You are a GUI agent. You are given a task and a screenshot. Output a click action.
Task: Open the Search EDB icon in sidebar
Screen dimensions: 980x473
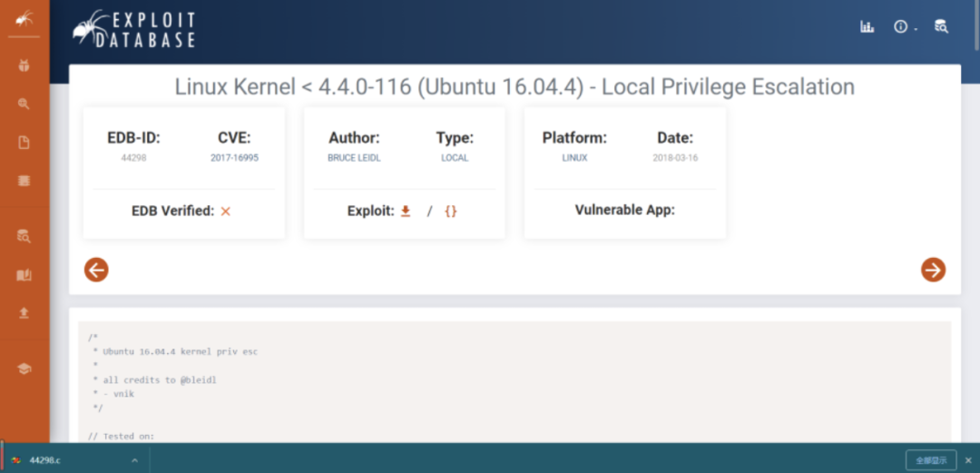24,236
